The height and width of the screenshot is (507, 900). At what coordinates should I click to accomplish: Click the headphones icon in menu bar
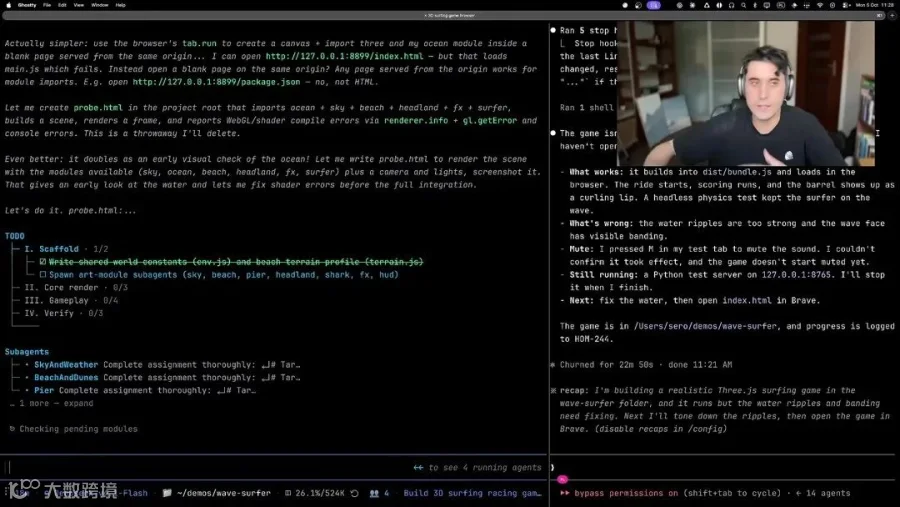731,5
